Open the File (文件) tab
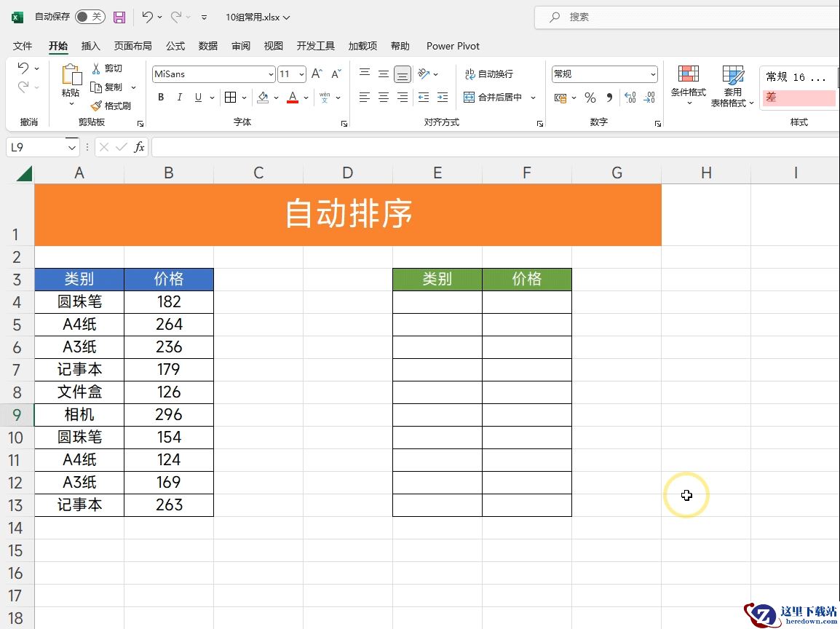840x629 pixels. [x=23, y=46]
